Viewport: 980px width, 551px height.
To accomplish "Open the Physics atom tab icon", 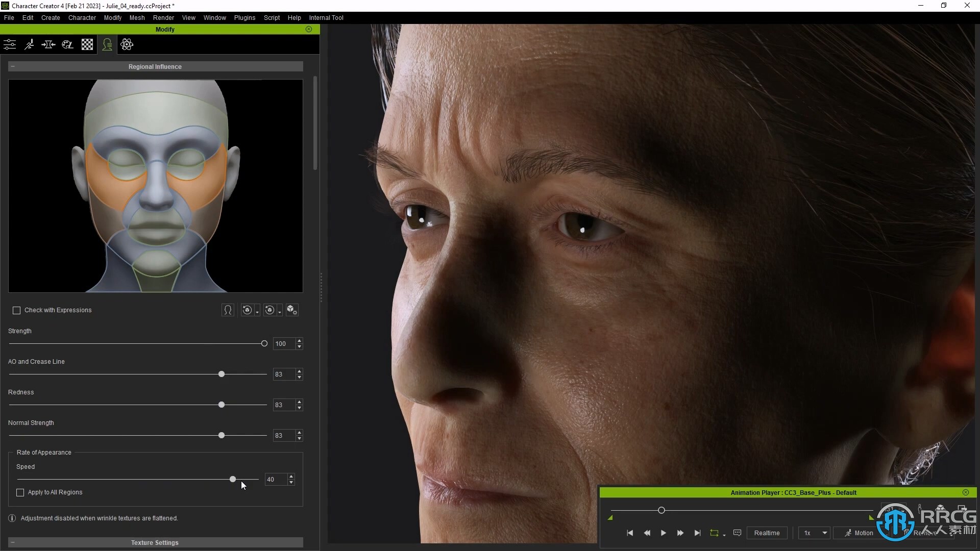I will [127, 44].
